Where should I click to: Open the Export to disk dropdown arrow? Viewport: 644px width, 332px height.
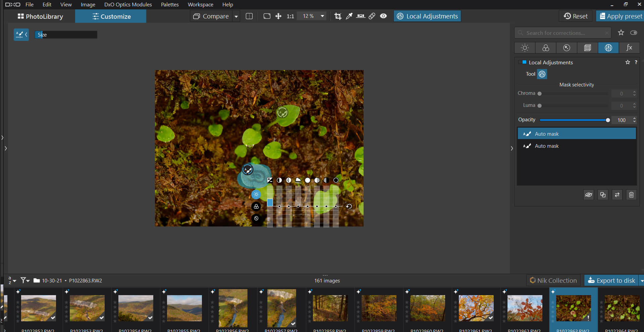641,280
